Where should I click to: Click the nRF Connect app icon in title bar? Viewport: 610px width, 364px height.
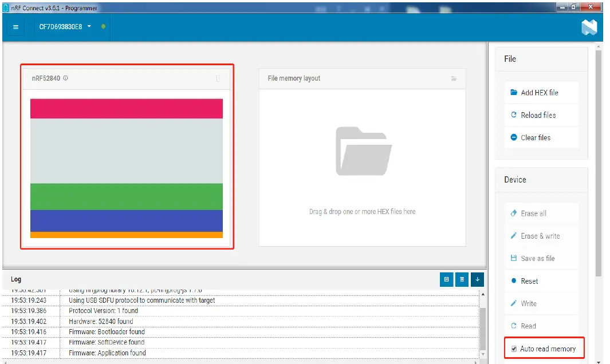tap(6, 8)
